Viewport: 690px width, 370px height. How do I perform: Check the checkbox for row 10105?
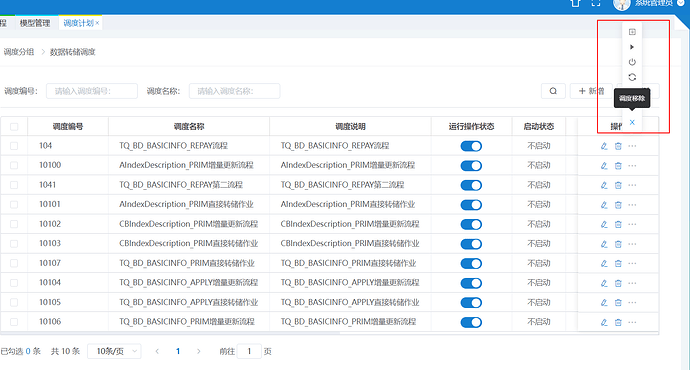point(14,302)
